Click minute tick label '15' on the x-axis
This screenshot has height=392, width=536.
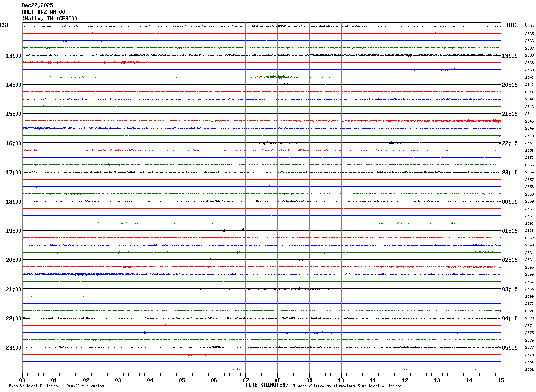[501, 380]
